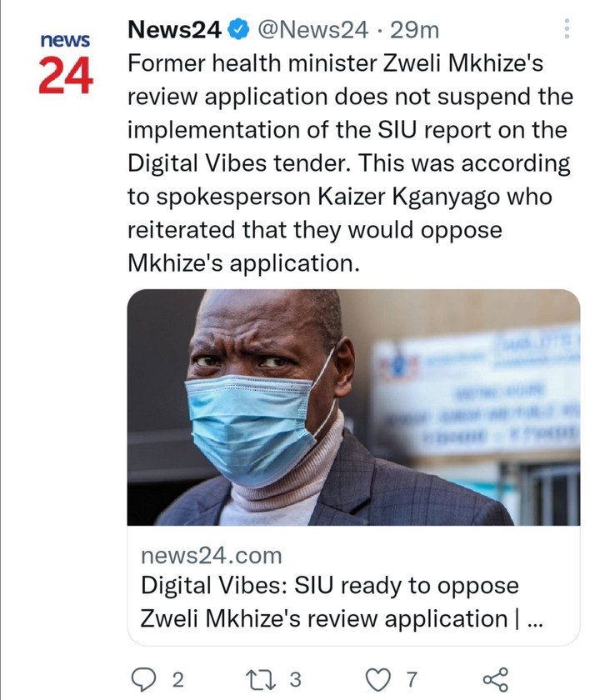Image resolution: width=600 pixels, height=700 pixels.
Task: View the reply count 2
Action: (x=177, y=680)
